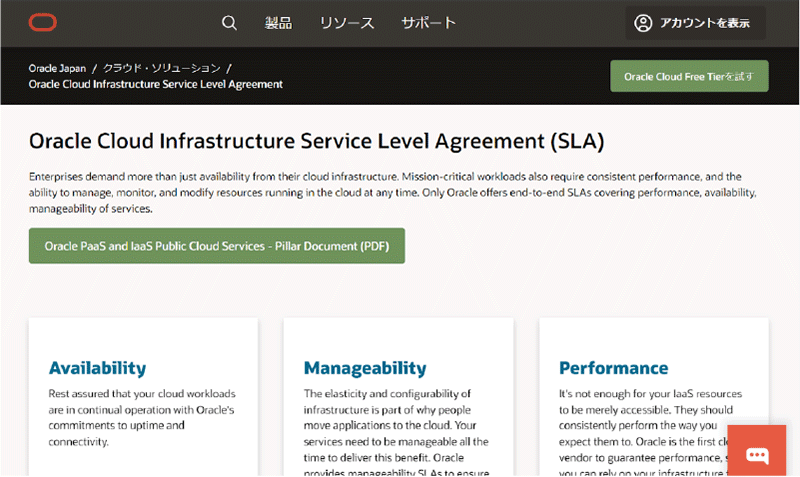The image size is (800, 477).
Task: Click the Oracle logo icon
Action: click(x=43, y=23)
